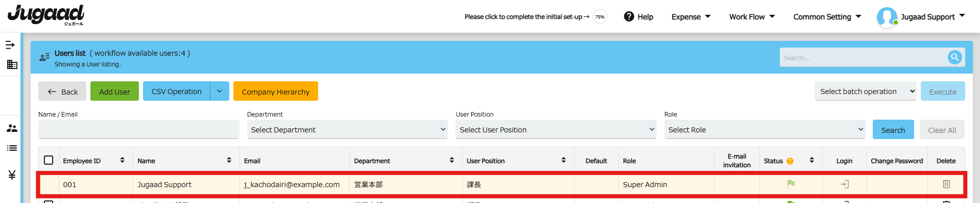Click the green status flag for user 001
The width and height of the screenshot is (980, 203).
pyautogui.click(x=791, y=184)
